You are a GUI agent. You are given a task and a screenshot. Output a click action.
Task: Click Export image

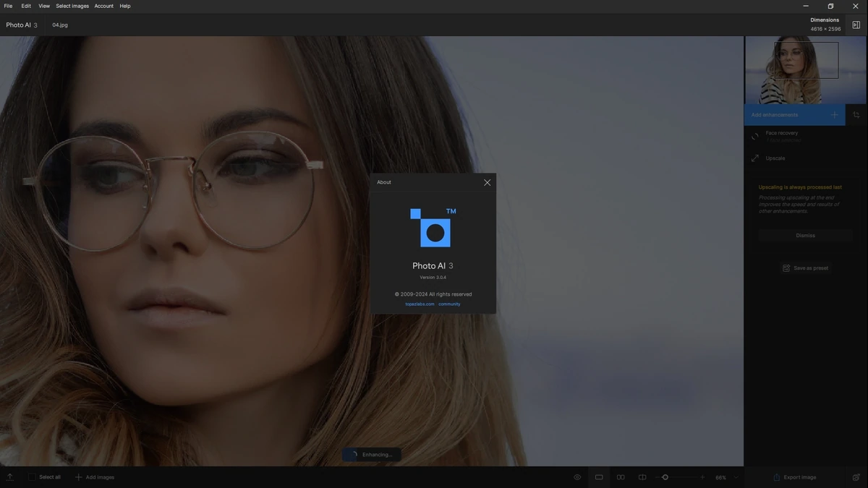[x=794, y=477]
